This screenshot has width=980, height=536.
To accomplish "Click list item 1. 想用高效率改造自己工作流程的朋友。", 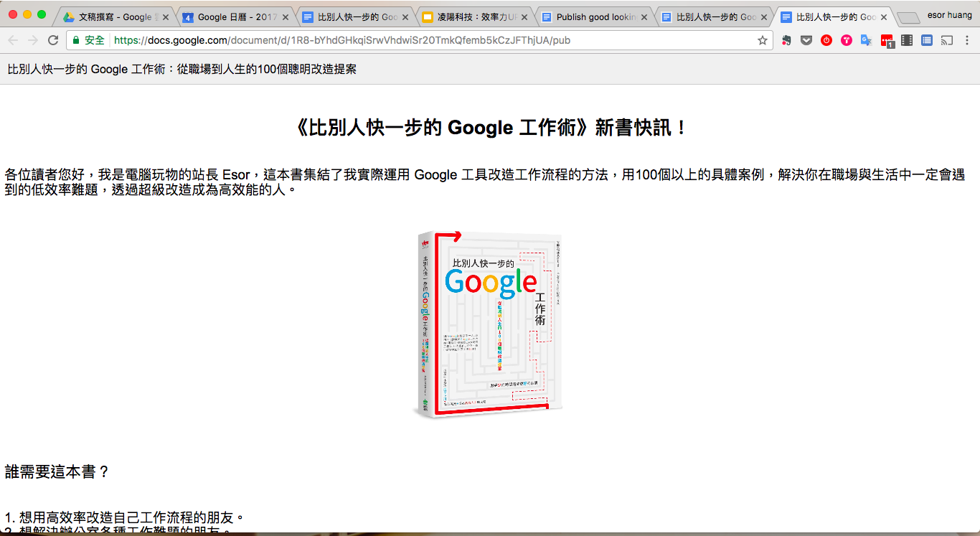I will pyautogui.click(x=125, y=517).
